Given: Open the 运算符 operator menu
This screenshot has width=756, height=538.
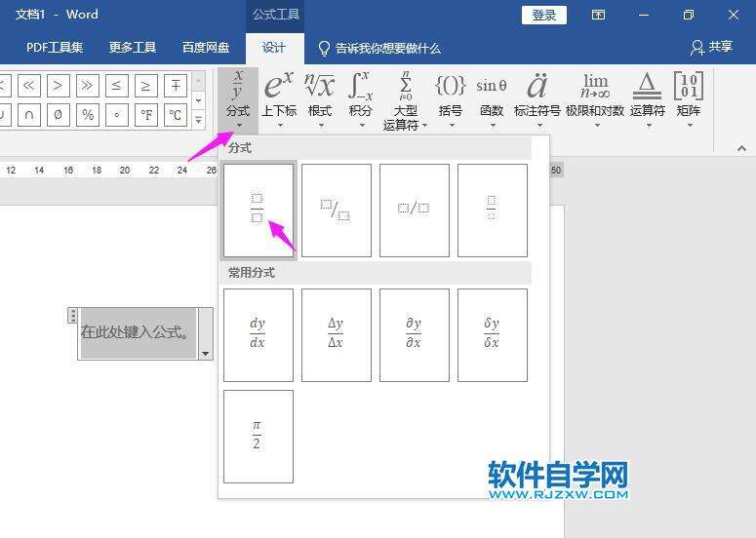Looking at the screenshot, I should pyautogui.click(x=648, y=100).
